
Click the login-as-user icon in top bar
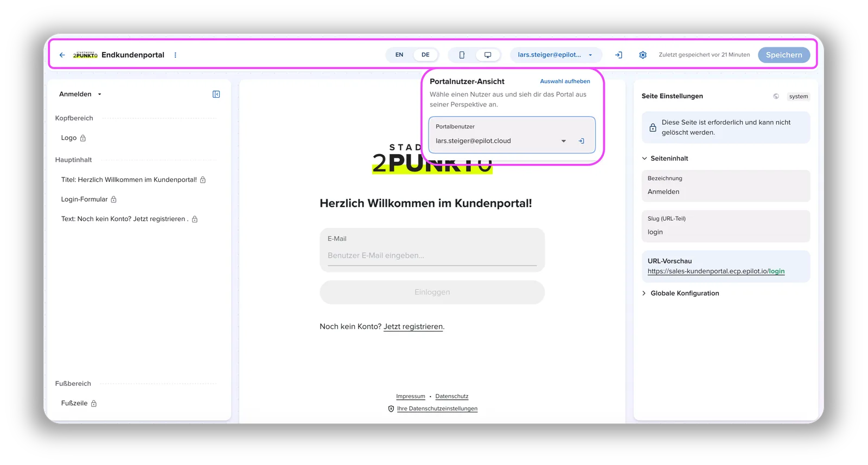point(618,55)
